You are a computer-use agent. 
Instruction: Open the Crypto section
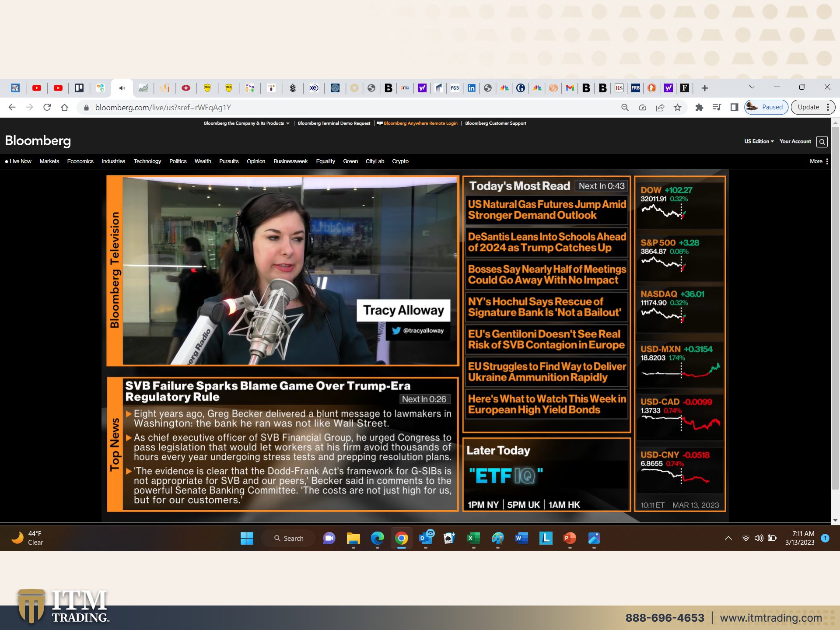click(400, 161)
